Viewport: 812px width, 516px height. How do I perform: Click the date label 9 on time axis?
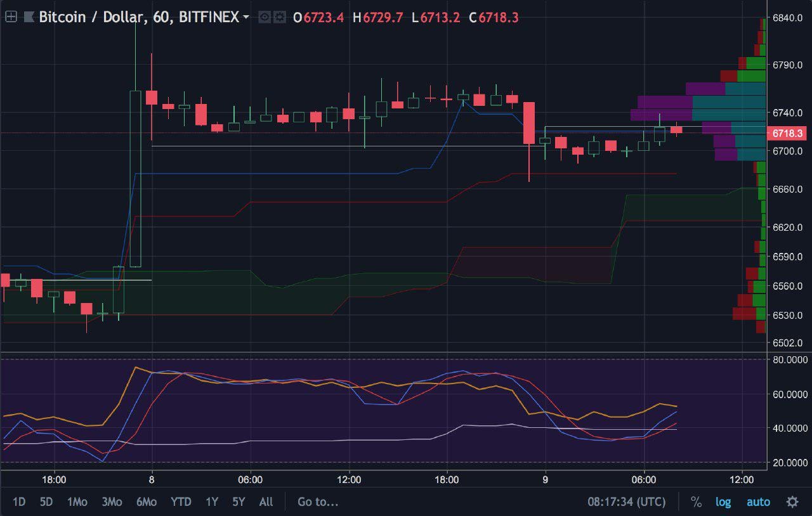click(x=546, y=479)
